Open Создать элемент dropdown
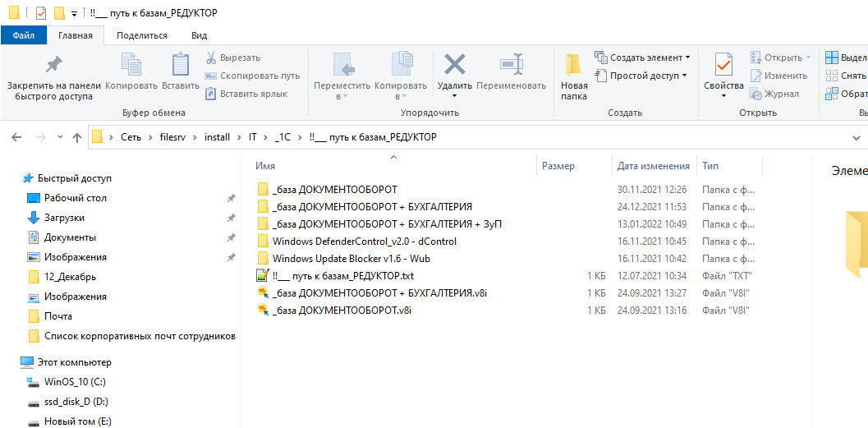Viewport: 868px width, 428px height. click(x=642, y=58)
